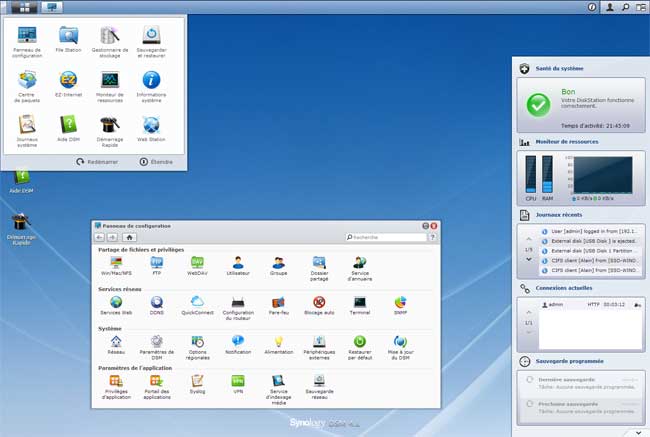Open Notification settings
Screen dimensions: 650x437
238,345
